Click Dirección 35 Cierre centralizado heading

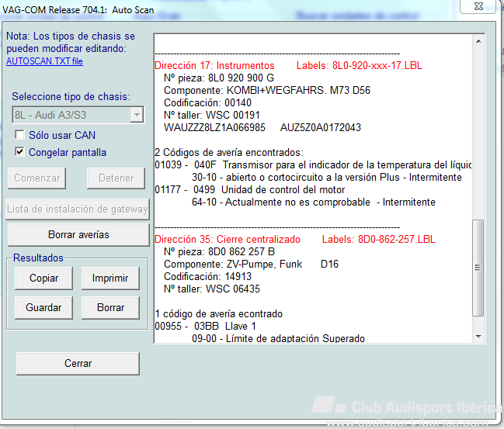228,239
